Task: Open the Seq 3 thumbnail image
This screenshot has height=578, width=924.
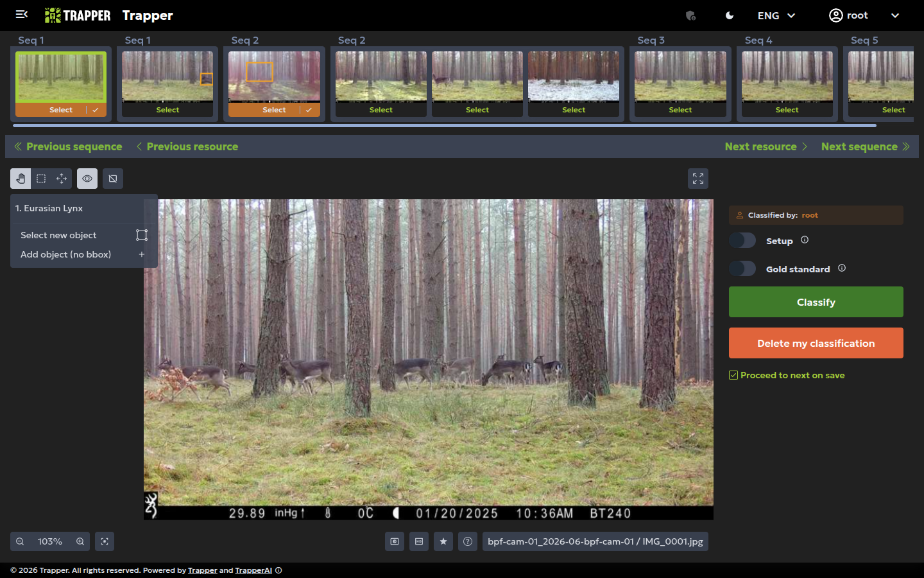Action: point(680,77)
